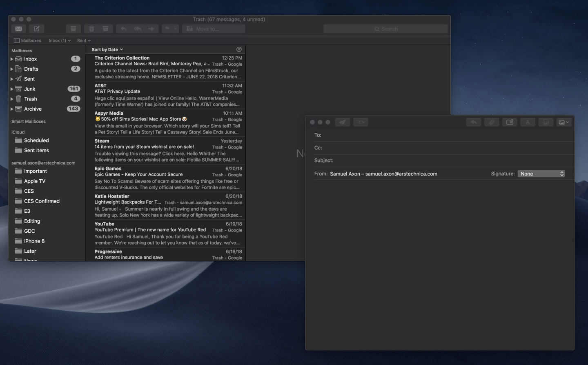Viewport: 588px width, 365px height.
Task: Click the reply arrow icon in compose window
Action: click(x=474, y=122)
